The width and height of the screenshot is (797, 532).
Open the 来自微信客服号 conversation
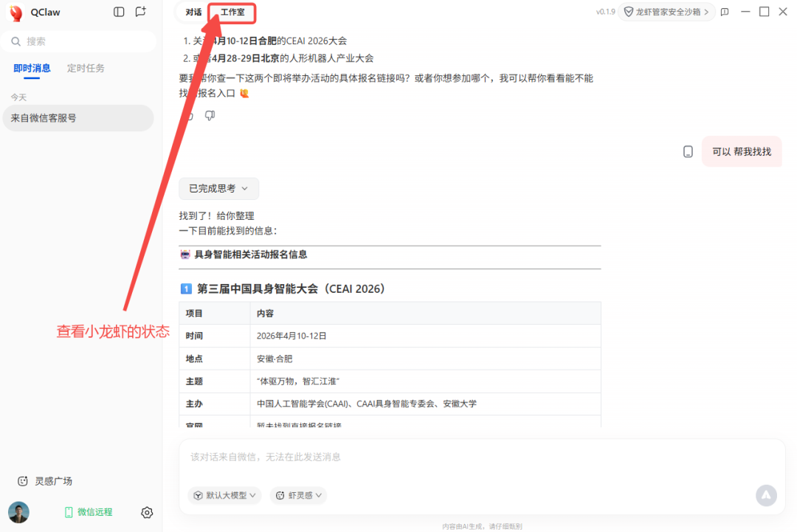click(78, 117)
